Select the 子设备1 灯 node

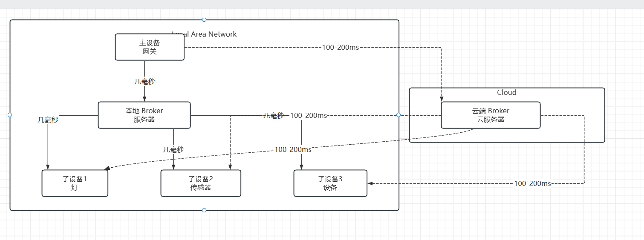pyautogui.click(x=75, y=183)
